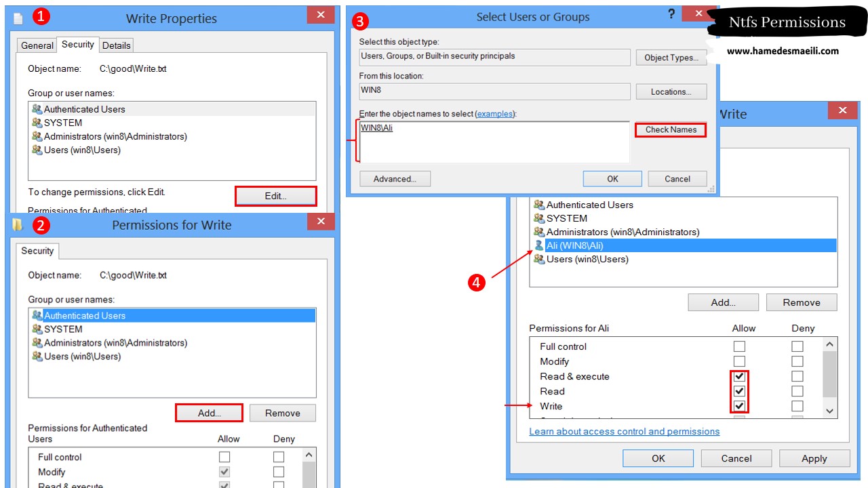Click Add... in Permissions for Authenticated Users dialog
The width and height of the screenshot is (868, 488).
209,413
